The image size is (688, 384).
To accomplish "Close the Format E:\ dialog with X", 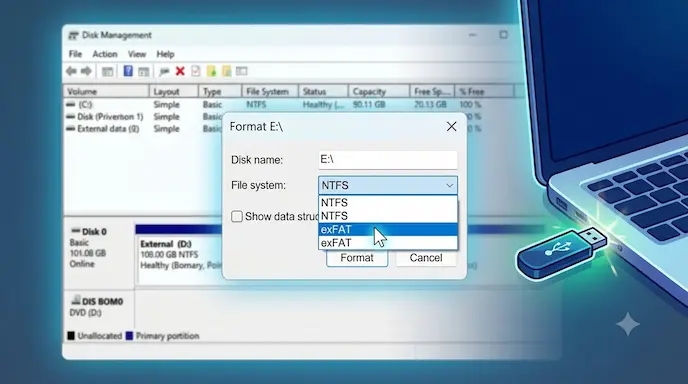I will click(x=452, y=126).
